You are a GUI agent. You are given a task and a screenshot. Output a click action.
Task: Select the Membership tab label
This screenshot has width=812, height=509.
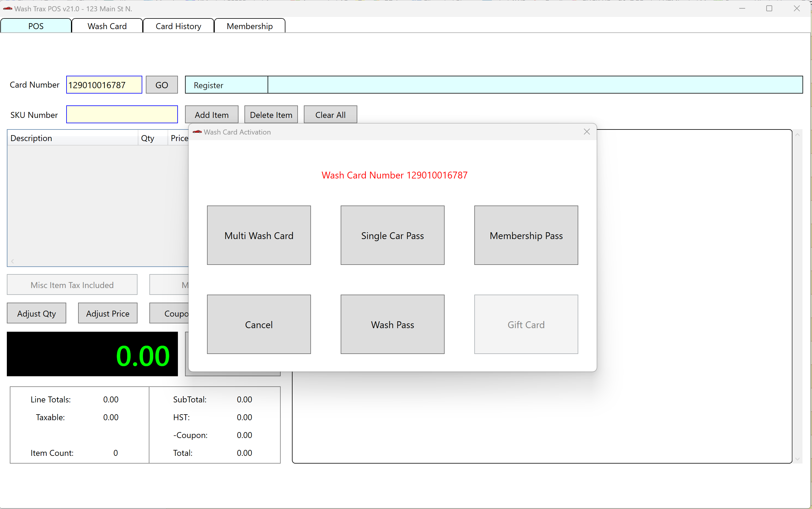click(x=249, y=26)
